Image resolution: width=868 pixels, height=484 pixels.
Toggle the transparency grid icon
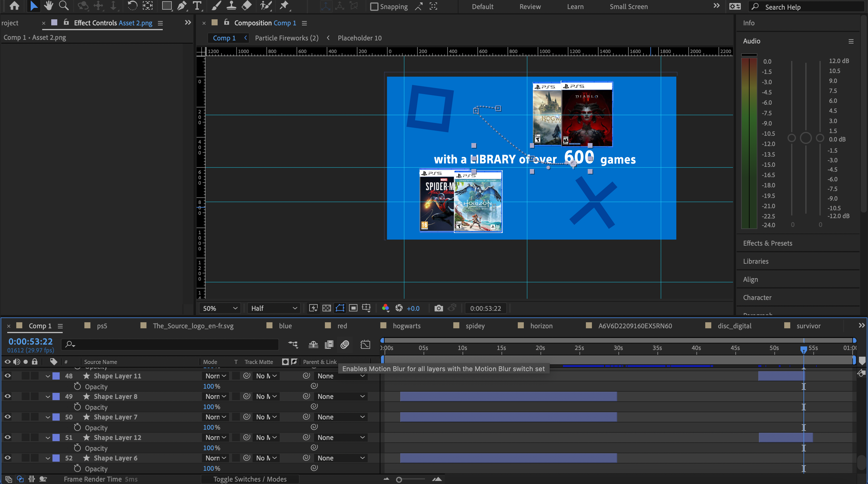(x=326, y=308)
